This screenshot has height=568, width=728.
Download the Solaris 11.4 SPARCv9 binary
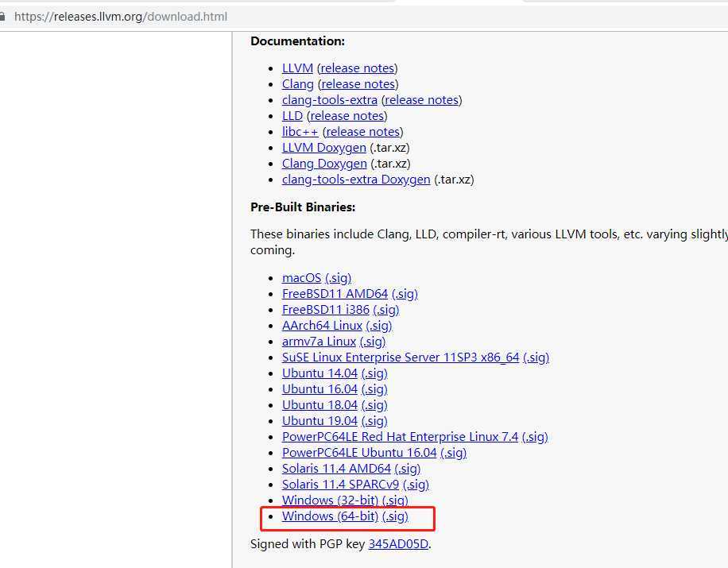[340, 485]
